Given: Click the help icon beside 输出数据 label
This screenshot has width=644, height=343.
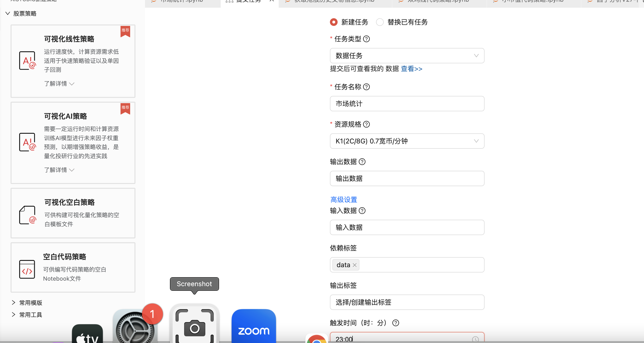Looking at the screenshot, I should click(362, 162).
